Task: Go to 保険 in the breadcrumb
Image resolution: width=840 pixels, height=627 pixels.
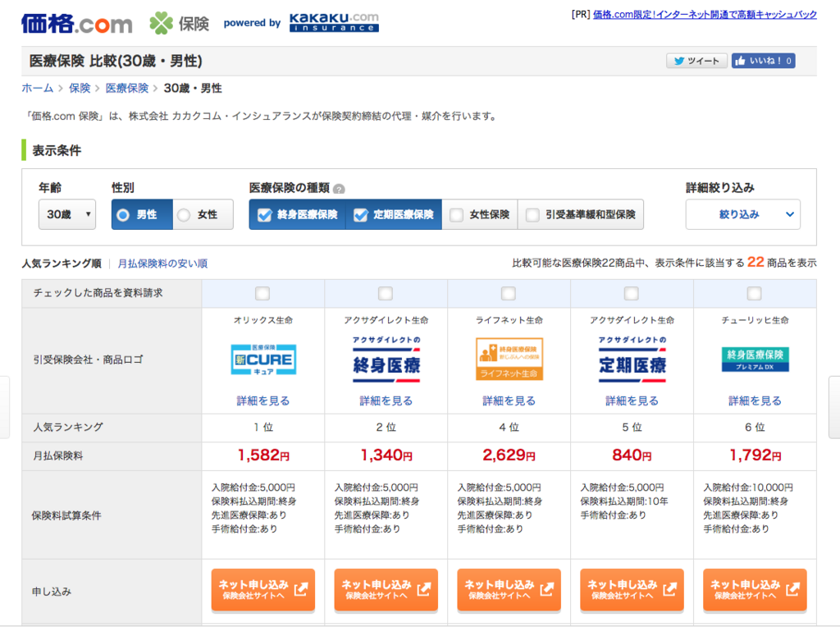Action: 80,88
